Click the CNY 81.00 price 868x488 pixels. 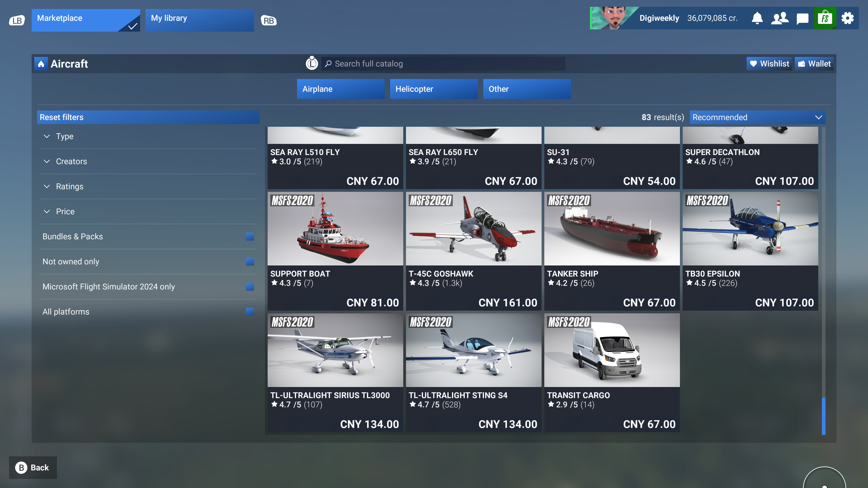[373, 303]
